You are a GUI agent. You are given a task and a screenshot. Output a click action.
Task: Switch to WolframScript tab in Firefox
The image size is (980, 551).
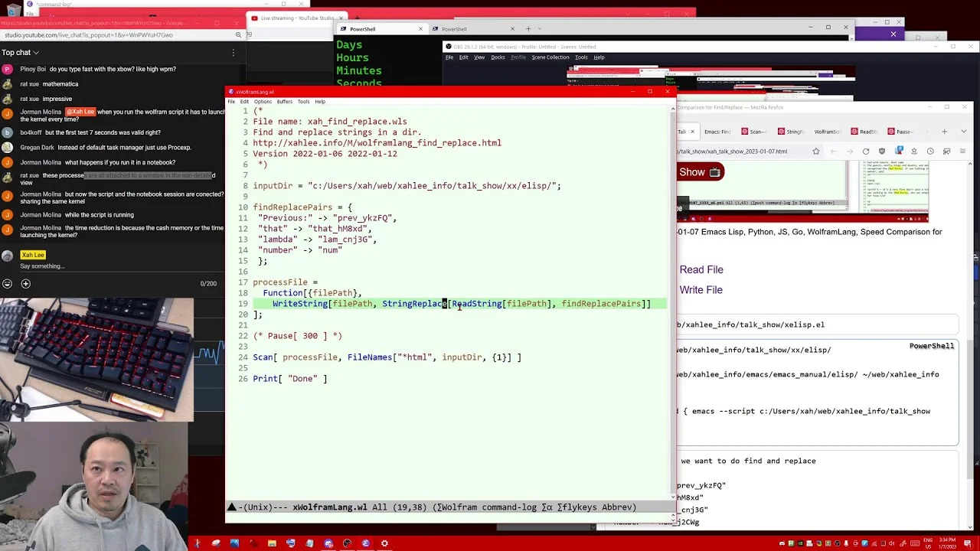(x=830, y=132)
